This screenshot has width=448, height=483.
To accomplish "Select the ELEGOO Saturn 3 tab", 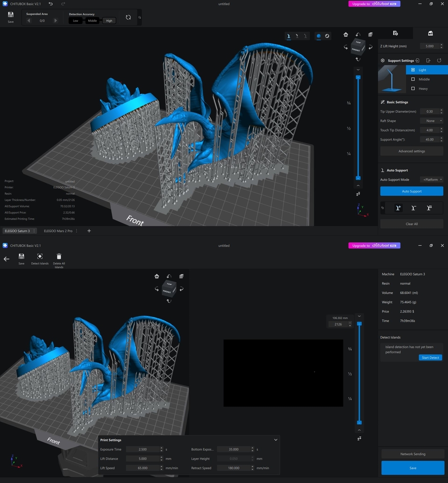I will tap(17, 231).
